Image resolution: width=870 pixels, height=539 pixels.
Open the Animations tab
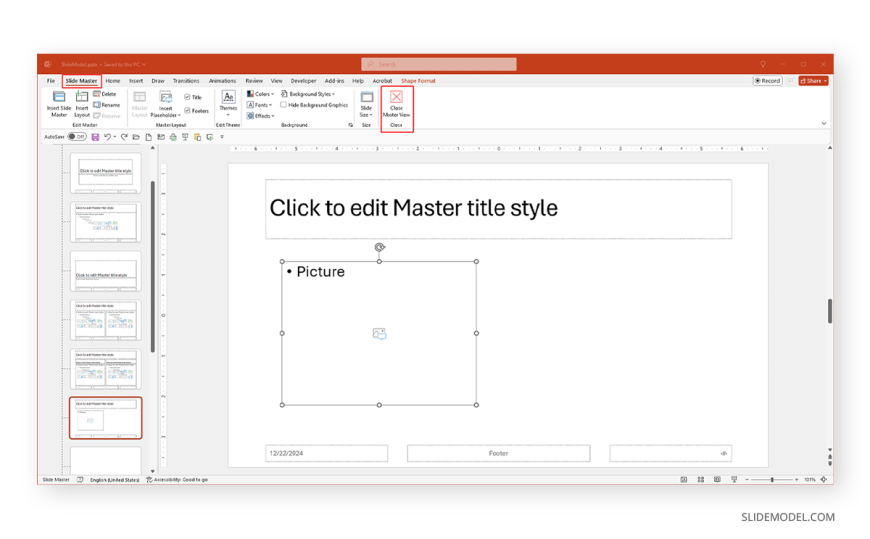(x=222, y=81)
